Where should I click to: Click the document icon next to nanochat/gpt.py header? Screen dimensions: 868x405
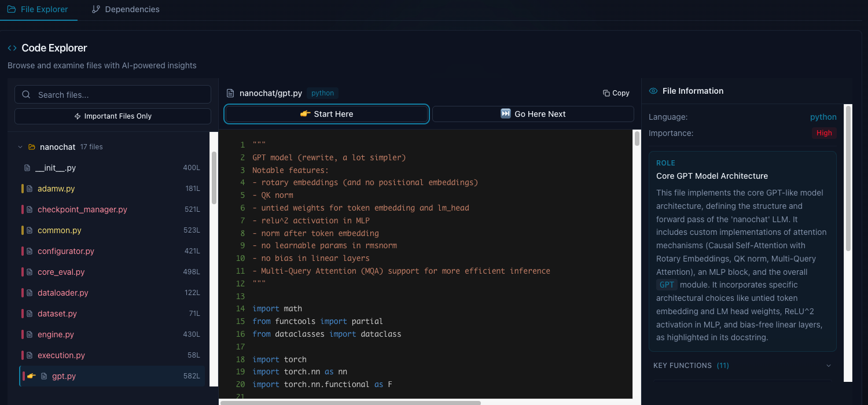point(230,93)
